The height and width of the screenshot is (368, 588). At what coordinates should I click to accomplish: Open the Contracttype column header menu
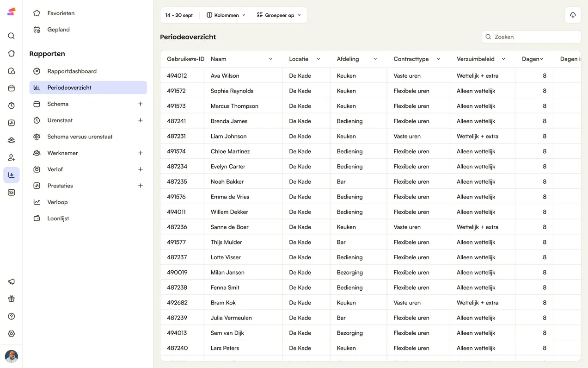click(438, 59)
